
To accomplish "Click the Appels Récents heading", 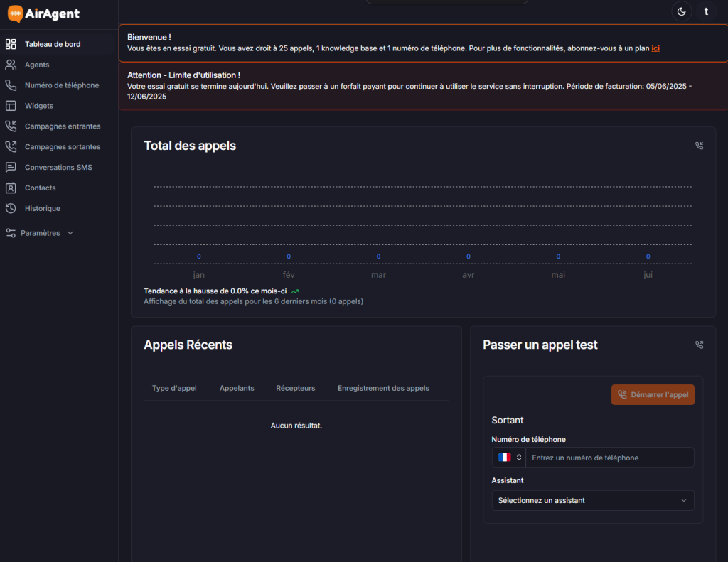I will 188,345.
